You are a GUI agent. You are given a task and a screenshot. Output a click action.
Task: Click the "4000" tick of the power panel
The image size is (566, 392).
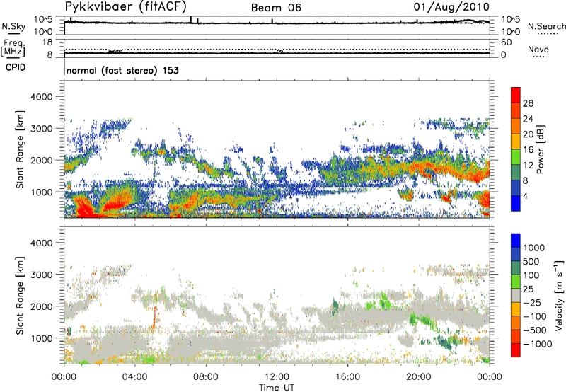[x=41, y=97]
